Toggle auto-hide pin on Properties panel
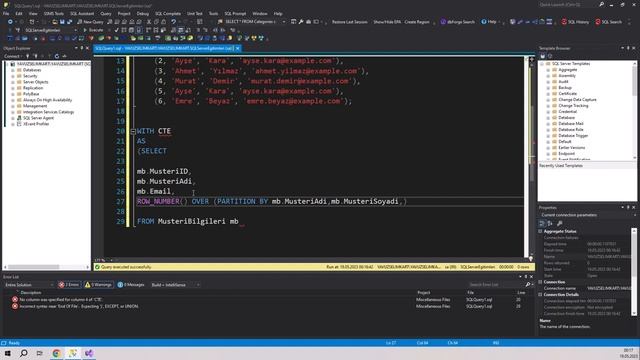This screenshot has height=360, width=640. pos(628,207)
